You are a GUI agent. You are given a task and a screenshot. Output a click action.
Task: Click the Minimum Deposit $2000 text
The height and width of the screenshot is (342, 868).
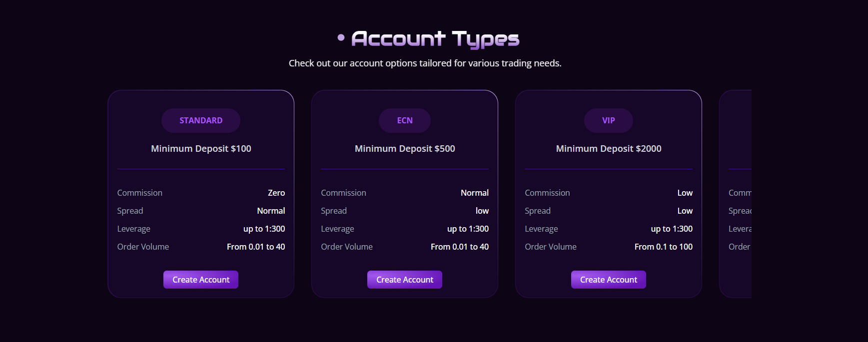(x=609, y=149)
